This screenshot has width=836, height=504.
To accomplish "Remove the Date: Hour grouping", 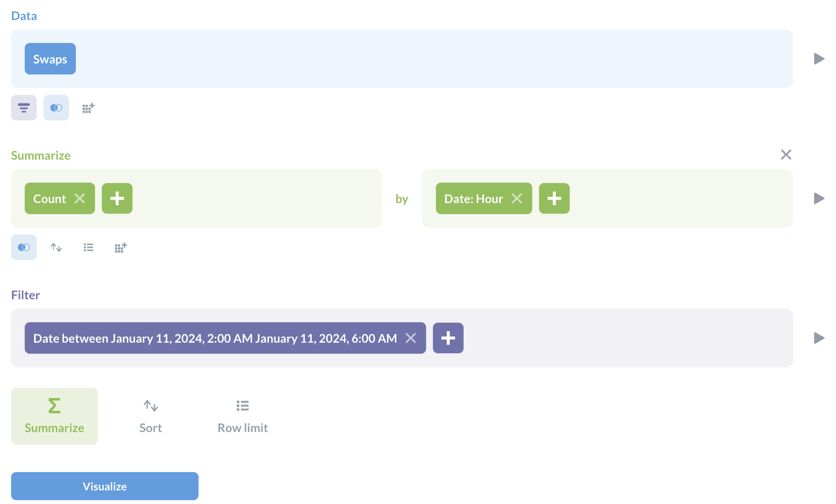I will point(517,198).
